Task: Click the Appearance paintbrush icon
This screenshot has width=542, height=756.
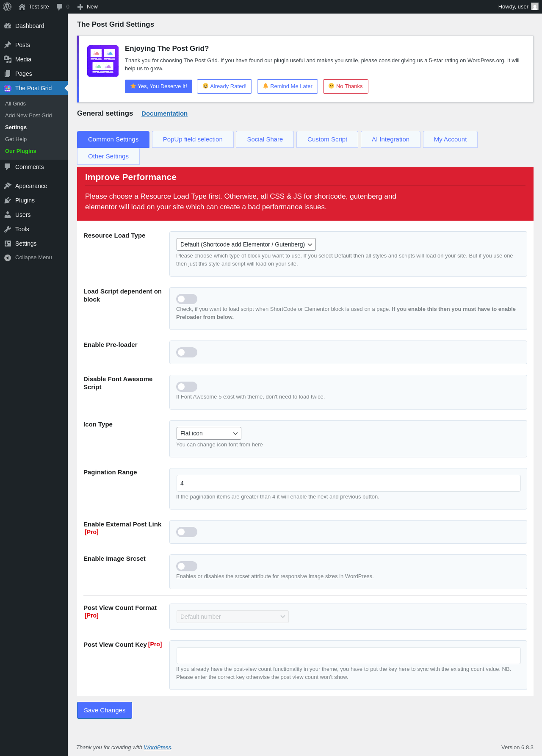Action: coord(8,186)
